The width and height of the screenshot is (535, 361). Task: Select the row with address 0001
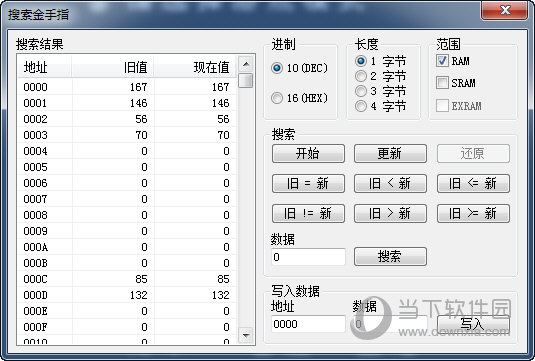(127, 103)
